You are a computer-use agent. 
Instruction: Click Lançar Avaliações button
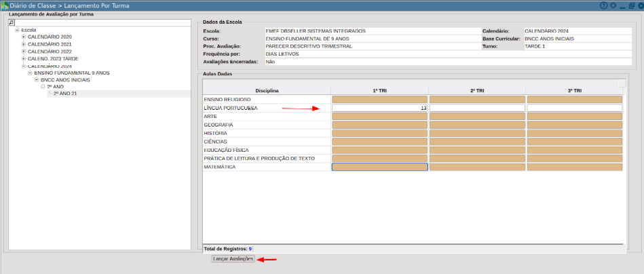[x=233, y=259]
